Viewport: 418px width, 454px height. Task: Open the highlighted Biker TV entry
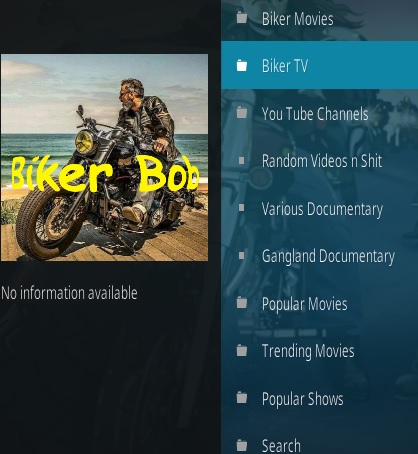[319, 65]
